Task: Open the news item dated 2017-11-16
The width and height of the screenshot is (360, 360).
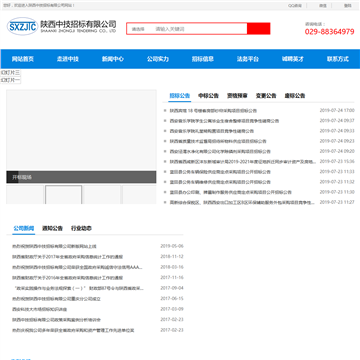Action: [x=68, y=278]
